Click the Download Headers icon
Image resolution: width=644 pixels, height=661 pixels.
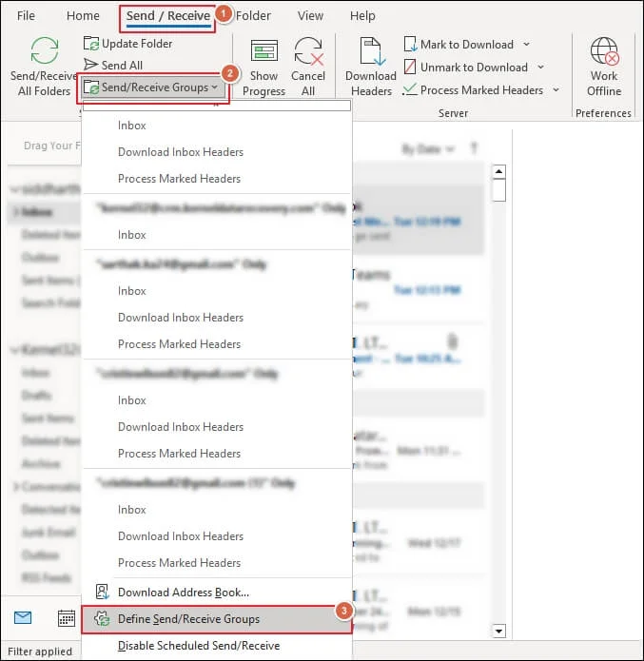[x=372, y=51]
